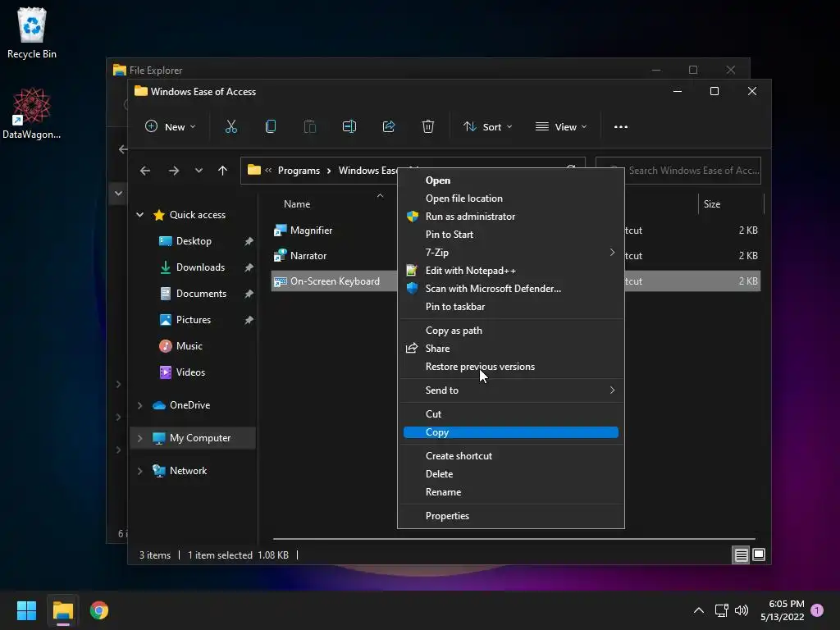Choose Run as administrator

(x=511, y=217)
